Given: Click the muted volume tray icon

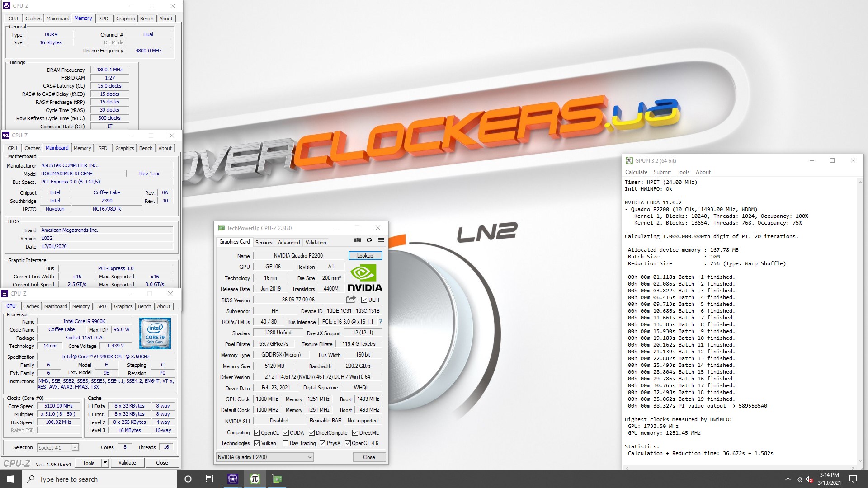Looking at the screenshot, I should tap(810, 479).
